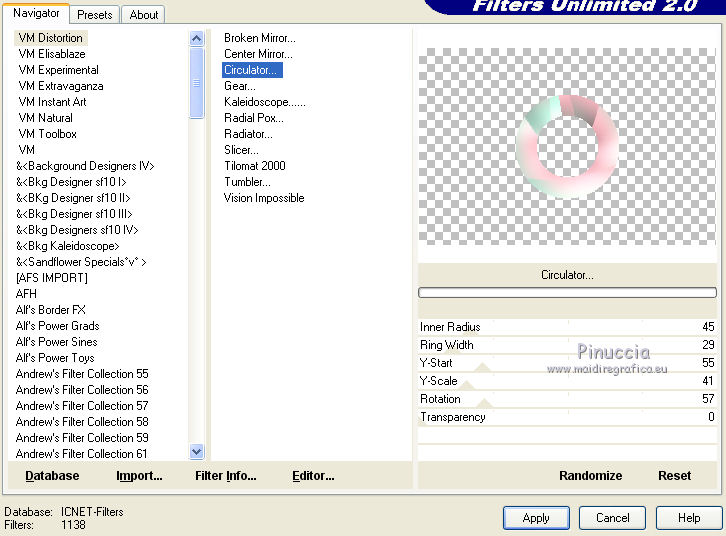Select Andrew's Filter Collection 58
Image resolution: width=726 pixels, height=536 pixels.
[82, 422]
